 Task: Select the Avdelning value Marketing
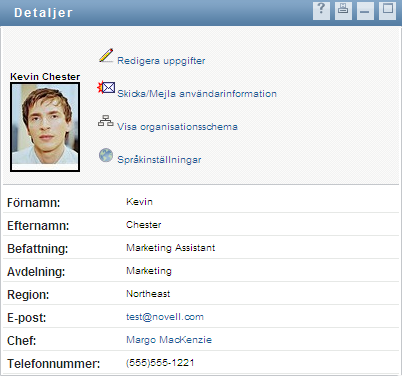(149, 271)
